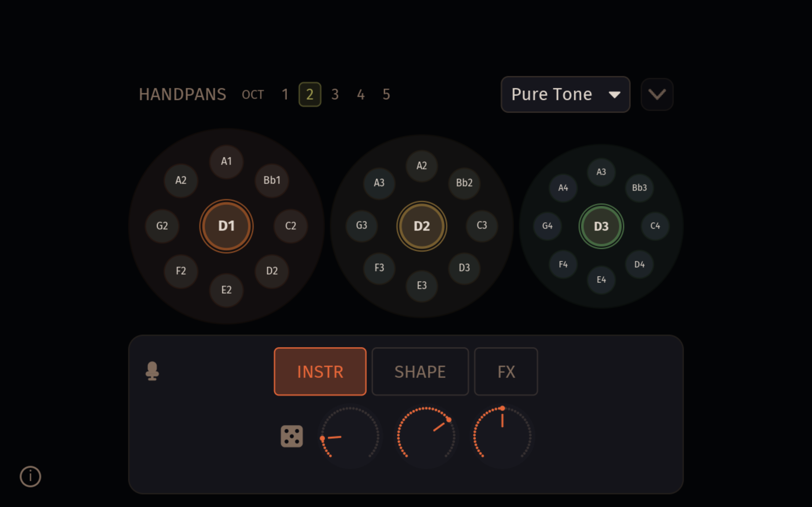Select octave 1 in the OCT selector
Image resolution: width=812 pixels, height=507 pixels.
click(x=285, y=94)
